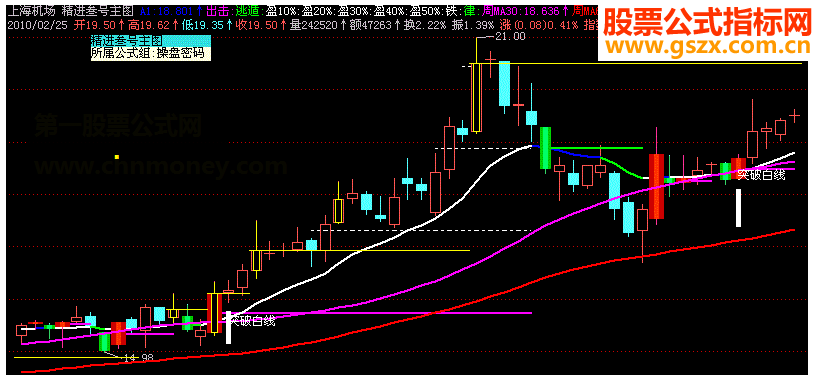This screenshot has height=392, width=825.
Task: Click the 盈30%: indicator label
Action: click(x=355, y=11)
